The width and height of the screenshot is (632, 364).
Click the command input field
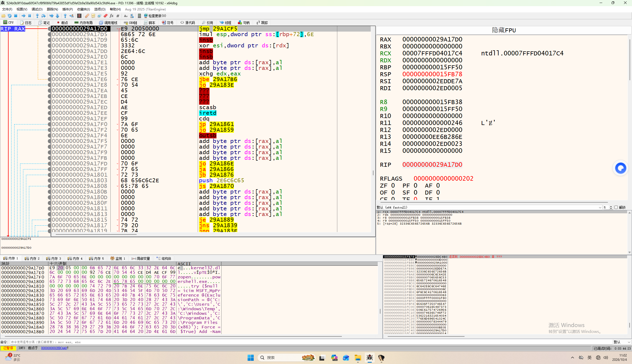[x=311, y=342]
